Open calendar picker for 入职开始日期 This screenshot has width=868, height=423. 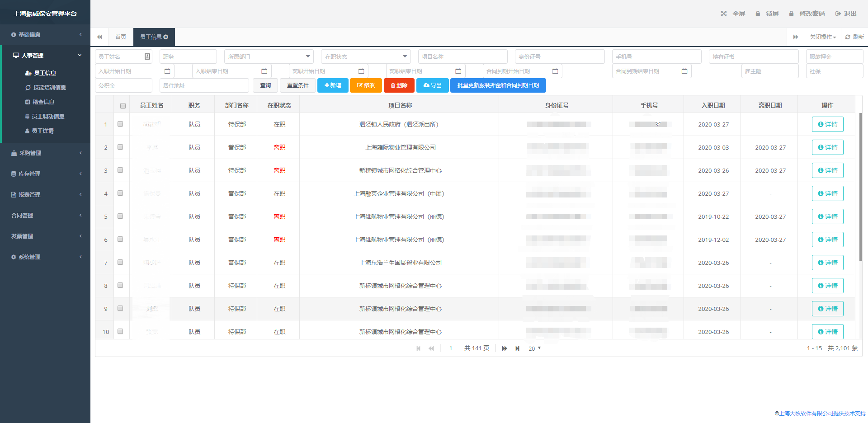coord(167,71)
